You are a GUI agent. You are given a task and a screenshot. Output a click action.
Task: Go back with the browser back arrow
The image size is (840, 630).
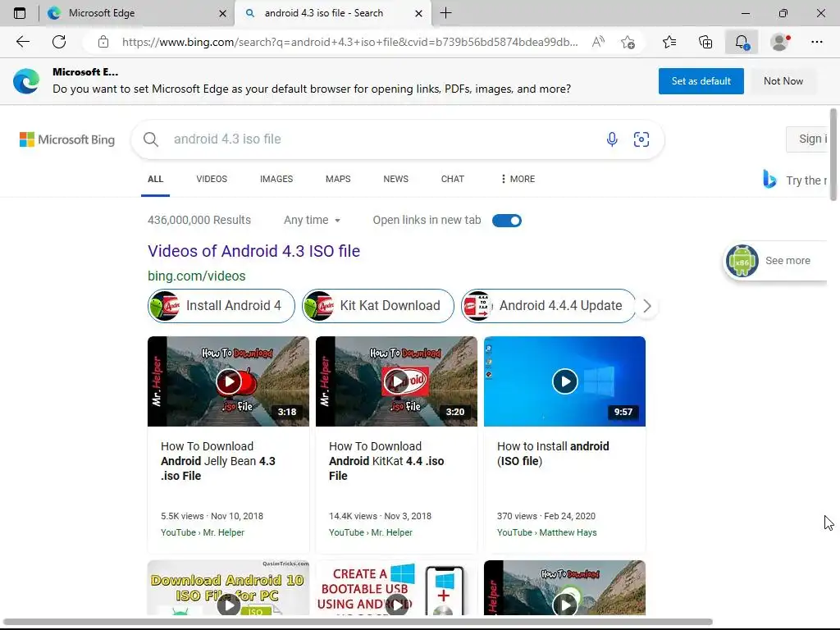coord(22,42)
